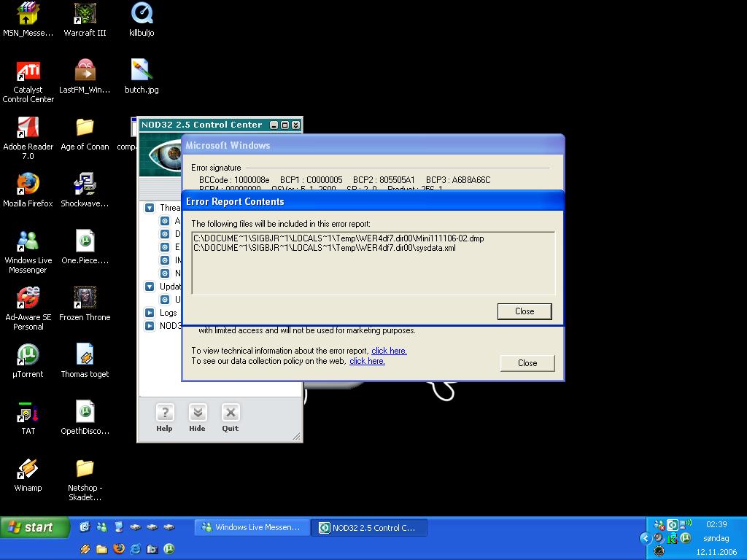Open the data collection policy link

[x=367, y=361]
